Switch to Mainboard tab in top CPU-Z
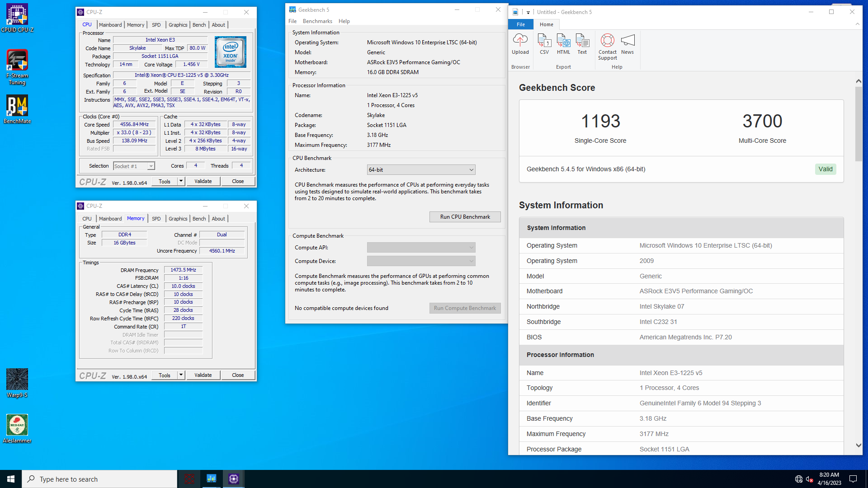Screen dimensions: 868x488 click(110, 25)
